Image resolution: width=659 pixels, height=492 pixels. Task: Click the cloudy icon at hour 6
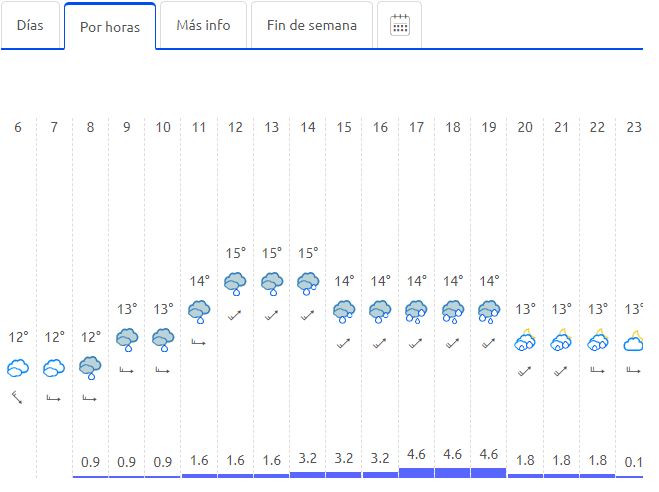[x=18, y=368]
